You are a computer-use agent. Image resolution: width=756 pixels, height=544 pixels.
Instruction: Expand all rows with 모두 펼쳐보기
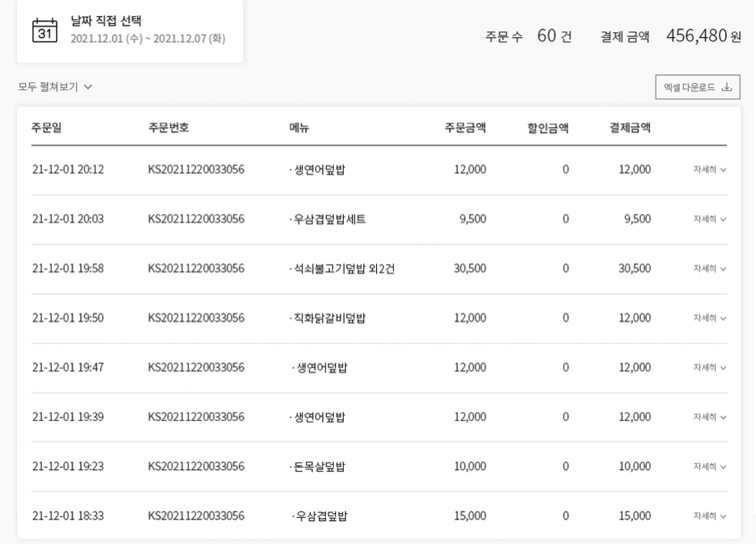(55, 87)
